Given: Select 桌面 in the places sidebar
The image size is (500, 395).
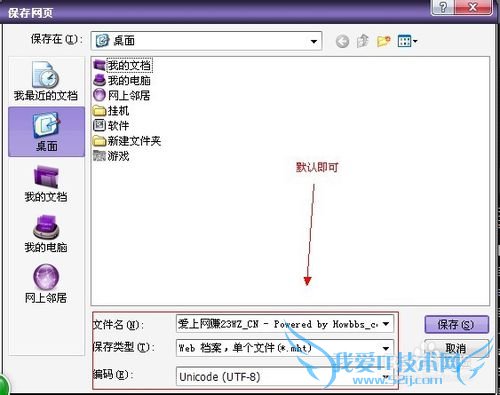Looking at the screenshot, I should pyautogui.click(x=47, y=132).
